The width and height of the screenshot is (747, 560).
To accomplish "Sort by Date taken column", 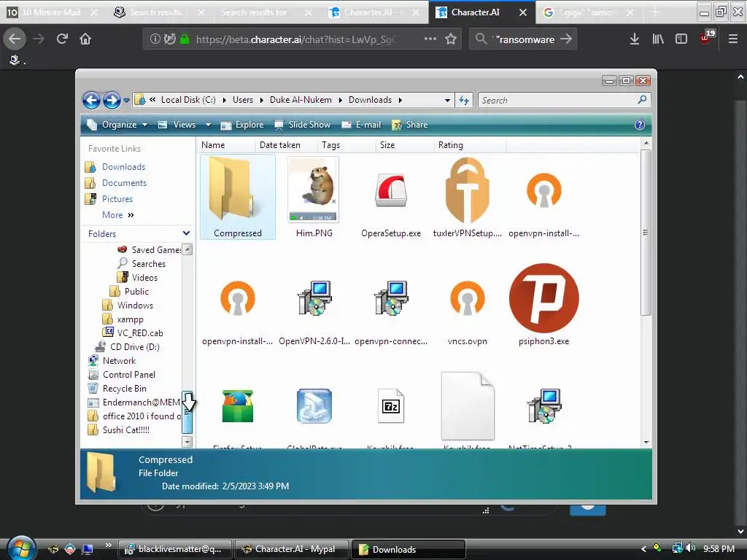I will point(286,145).
